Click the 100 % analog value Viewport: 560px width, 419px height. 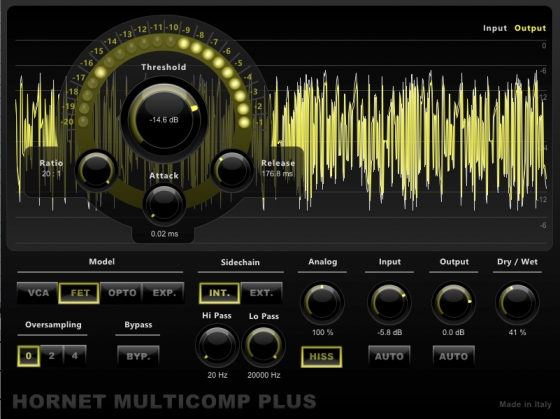coord(322,332)
